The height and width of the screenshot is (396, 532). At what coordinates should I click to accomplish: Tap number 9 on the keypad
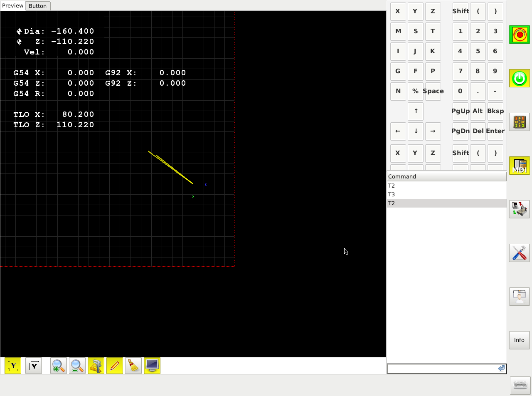click(x=495, y=71)
